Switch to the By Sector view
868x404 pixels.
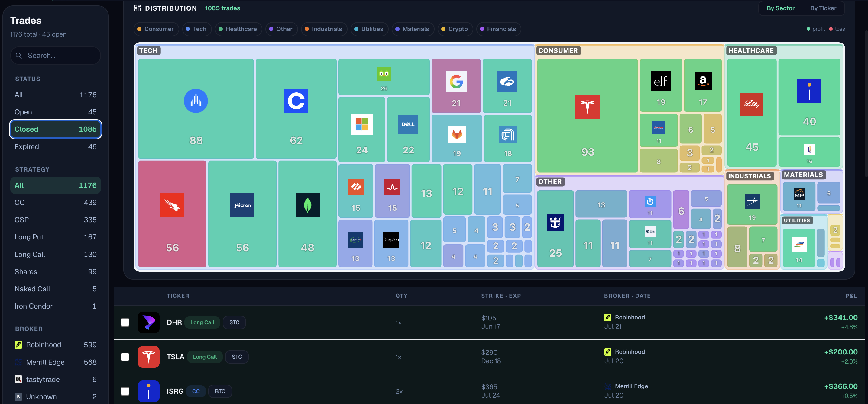(780, 8)
